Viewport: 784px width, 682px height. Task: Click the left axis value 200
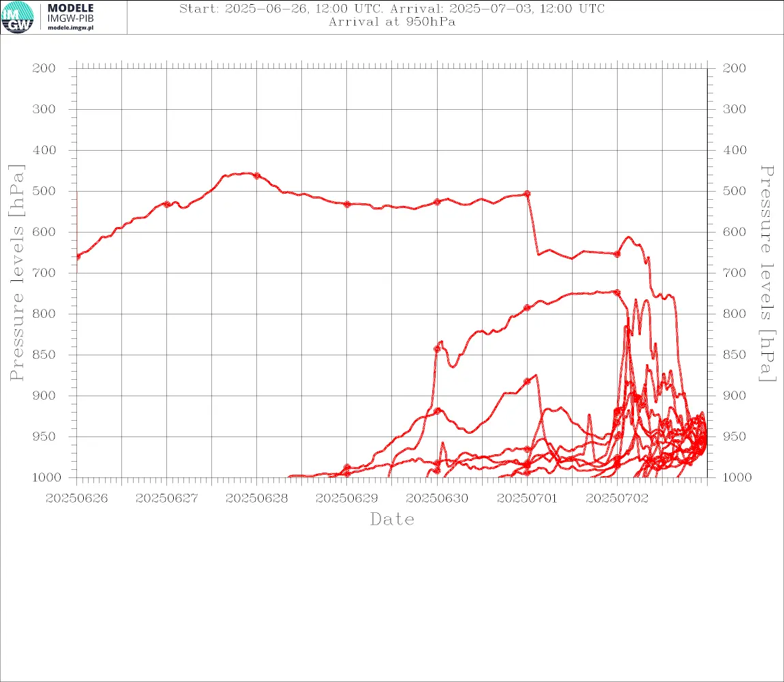pos(44,68)
